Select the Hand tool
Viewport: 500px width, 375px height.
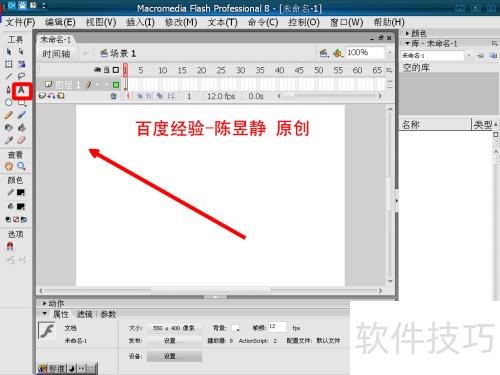(9, 166)
